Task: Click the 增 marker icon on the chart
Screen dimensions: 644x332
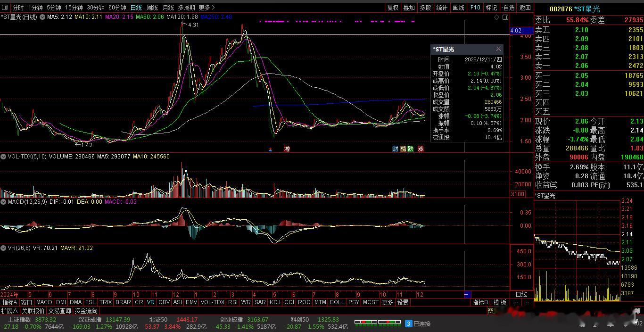Action: coord(287,149)
